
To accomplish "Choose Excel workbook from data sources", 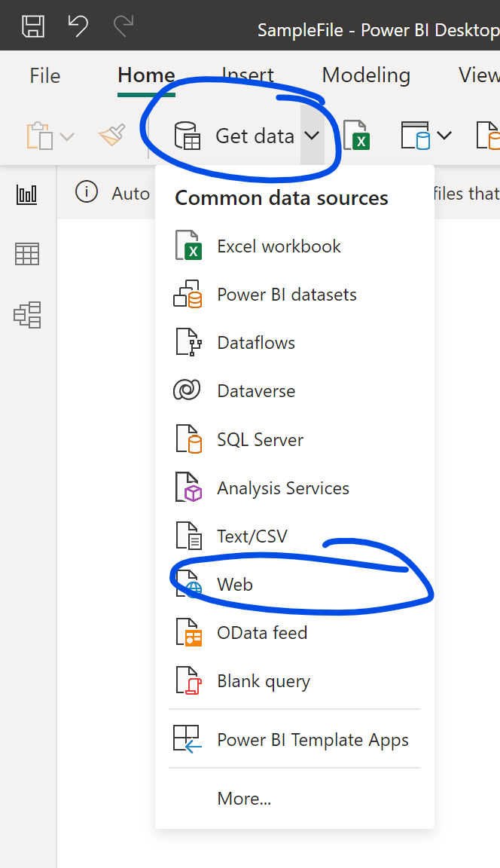I will (x=294, y=246).
